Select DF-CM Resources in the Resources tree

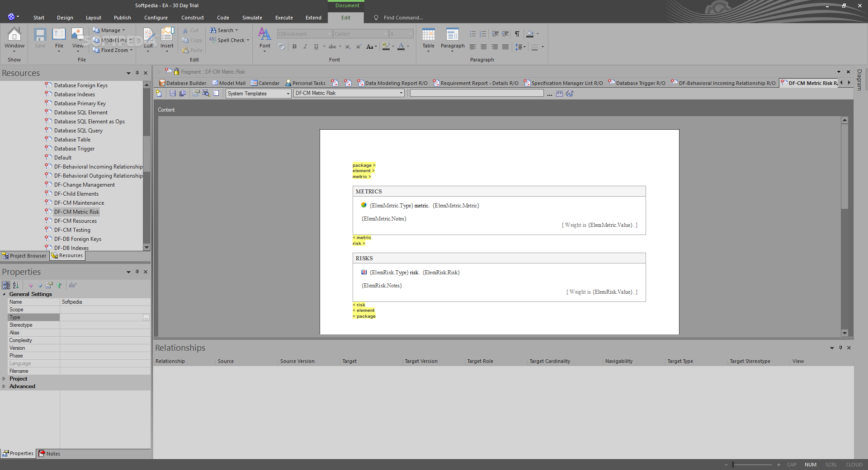coord(75,221)
